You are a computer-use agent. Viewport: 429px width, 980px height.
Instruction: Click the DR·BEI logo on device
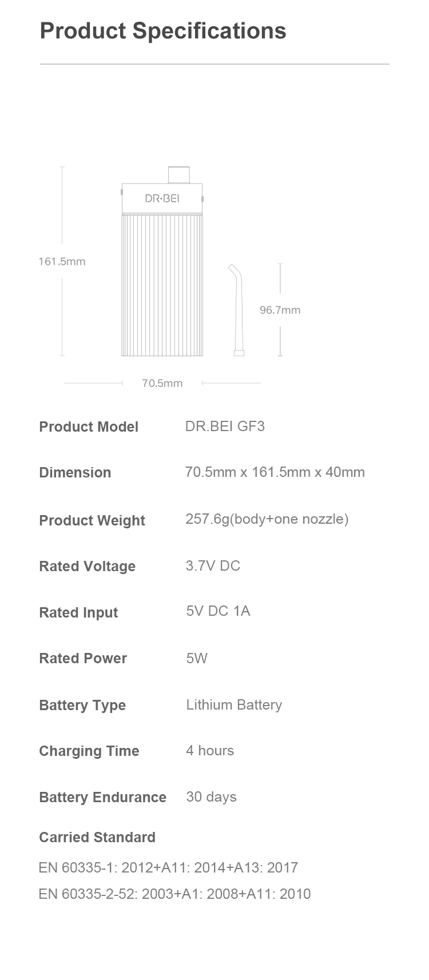162,198
